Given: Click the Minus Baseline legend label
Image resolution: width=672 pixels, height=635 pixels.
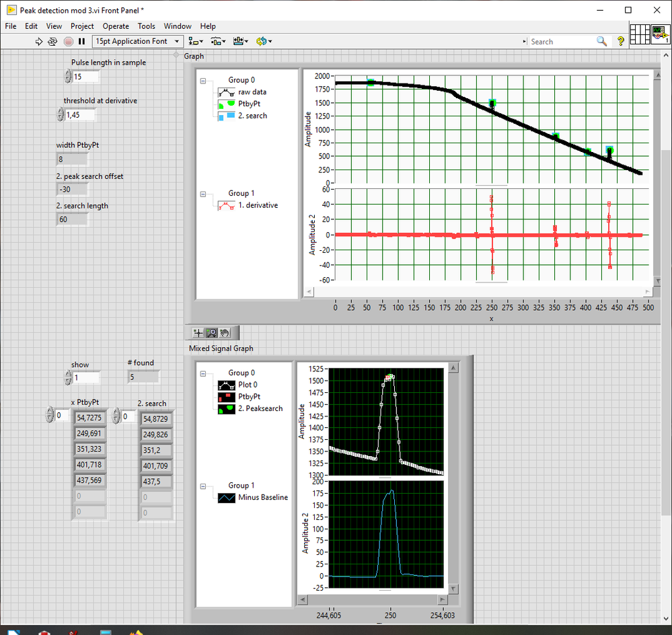Looking at the screenshot, I should click(263, 498).
